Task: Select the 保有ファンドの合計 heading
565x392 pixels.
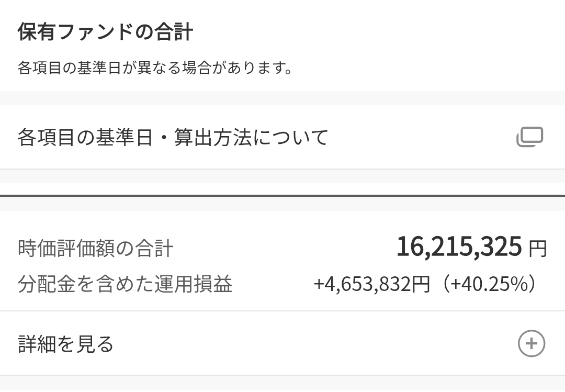Action: 105,32
